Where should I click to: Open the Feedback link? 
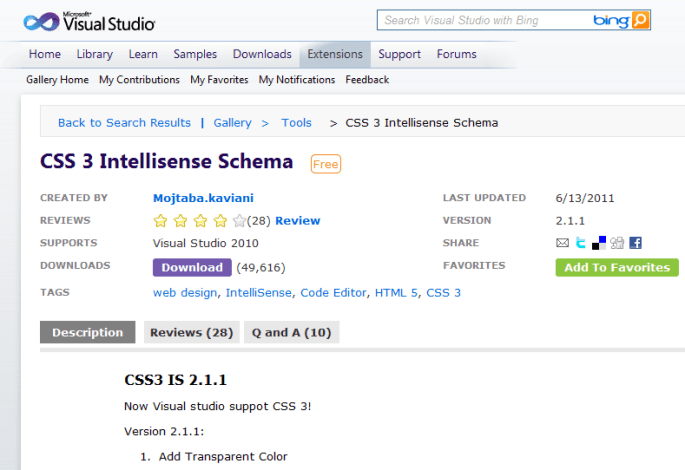(x=367, y=79)
